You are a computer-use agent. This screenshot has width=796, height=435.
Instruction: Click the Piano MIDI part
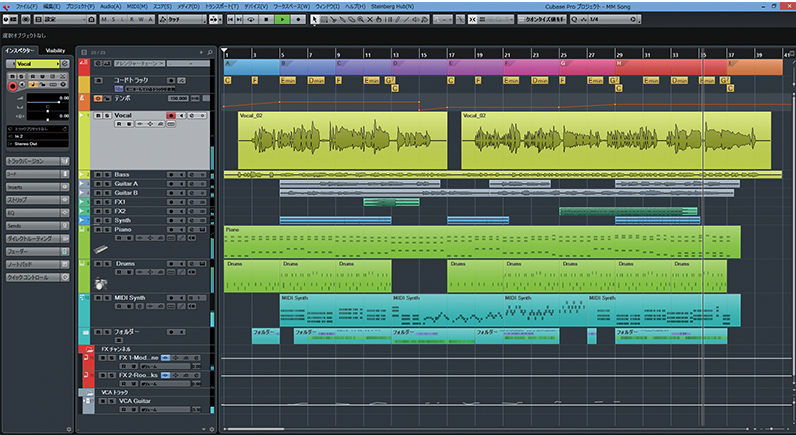pos(482,242)
